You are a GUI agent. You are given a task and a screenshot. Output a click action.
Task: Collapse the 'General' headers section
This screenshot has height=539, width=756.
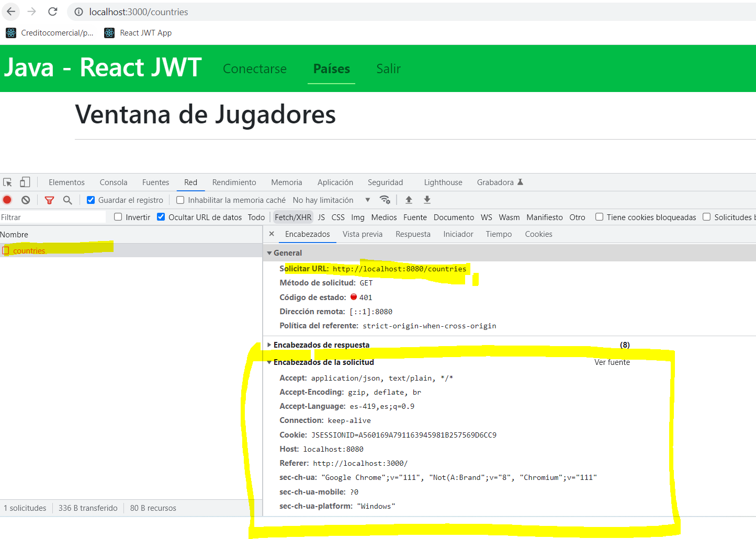(270, 253)
